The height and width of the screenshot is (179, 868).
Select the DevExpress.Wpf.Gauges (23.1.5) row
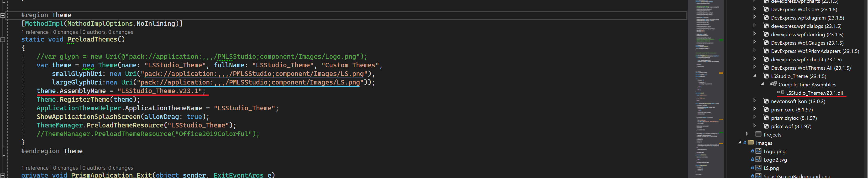[x=807, y=43]
